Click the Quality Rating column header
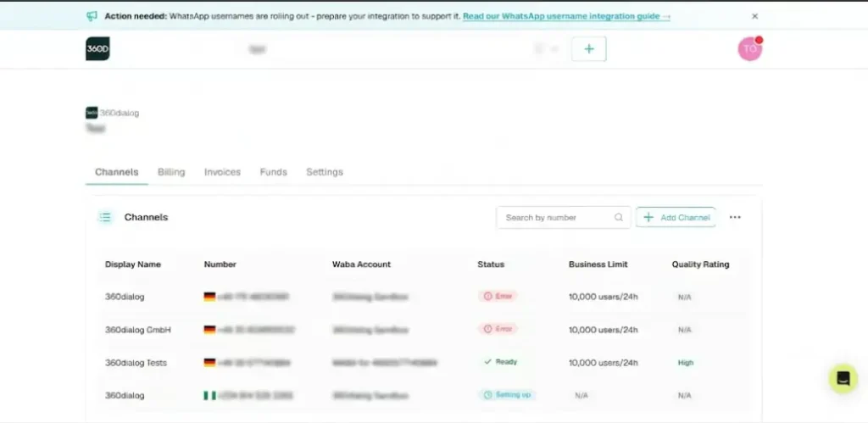The image size is (868, 423). [700, 264]
